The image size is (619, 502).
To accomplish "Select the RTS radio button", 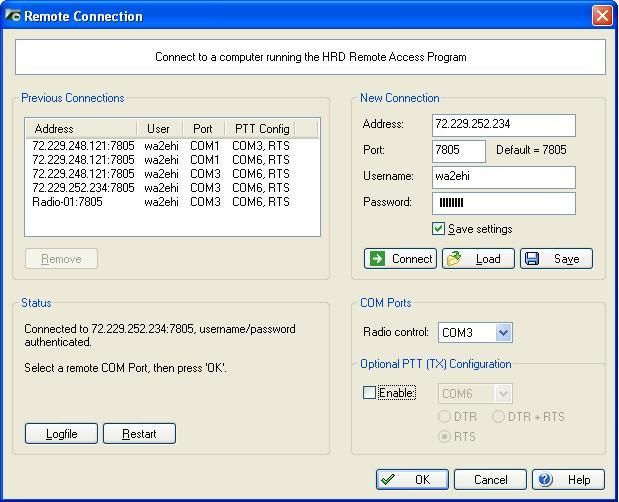I will [445, 437].
